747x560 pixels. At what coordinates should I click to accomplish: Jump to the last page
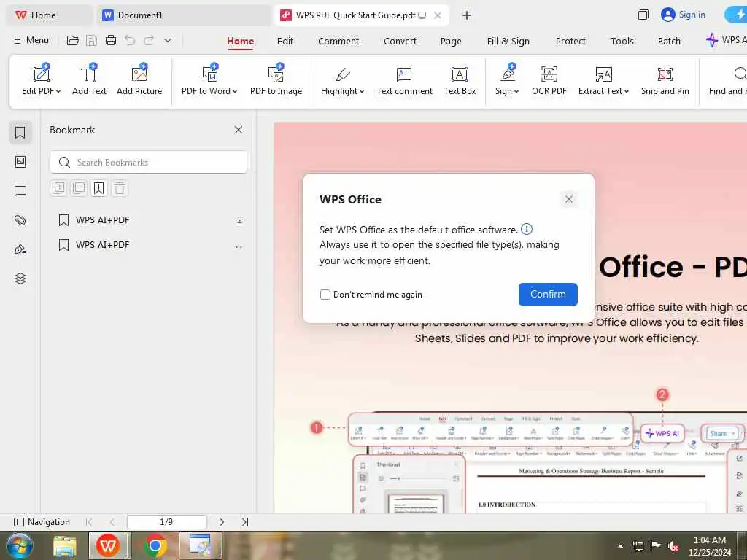245,522
